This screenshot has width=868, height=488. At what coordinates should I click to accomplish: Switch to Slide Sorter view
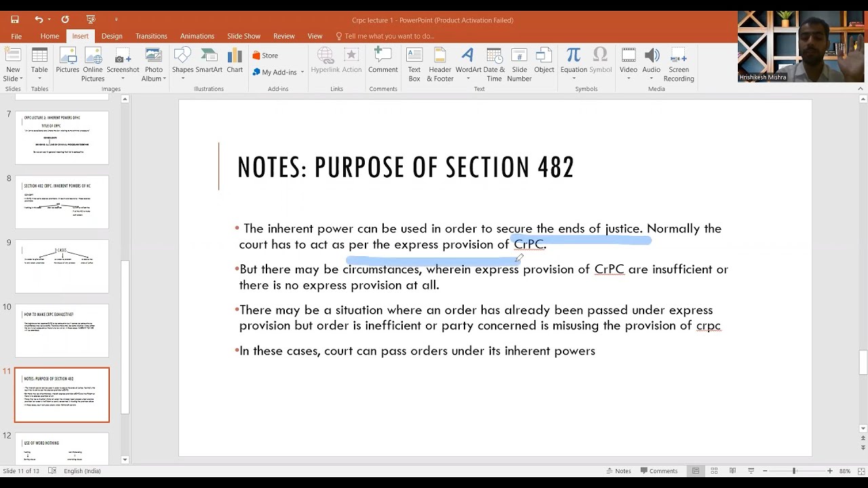714,471
